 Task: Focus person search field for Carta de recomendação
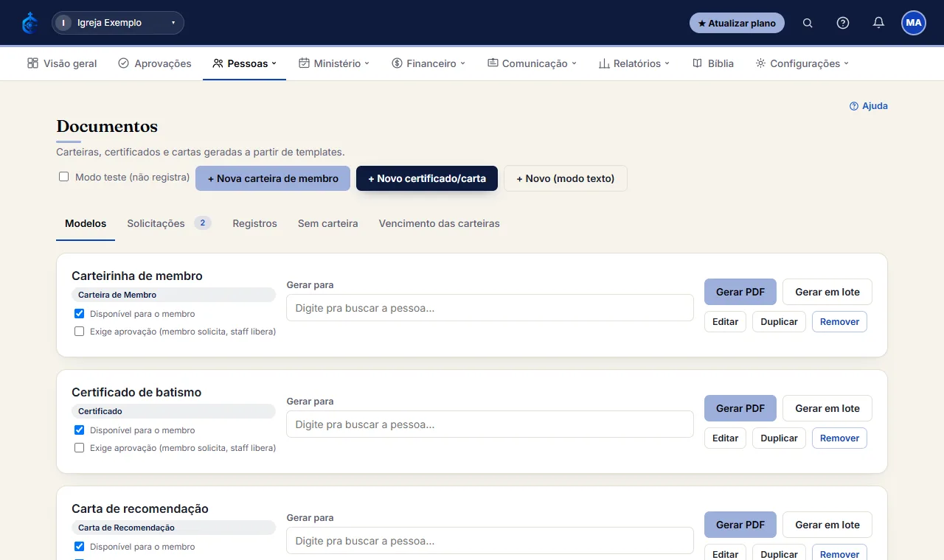point(490,541)
